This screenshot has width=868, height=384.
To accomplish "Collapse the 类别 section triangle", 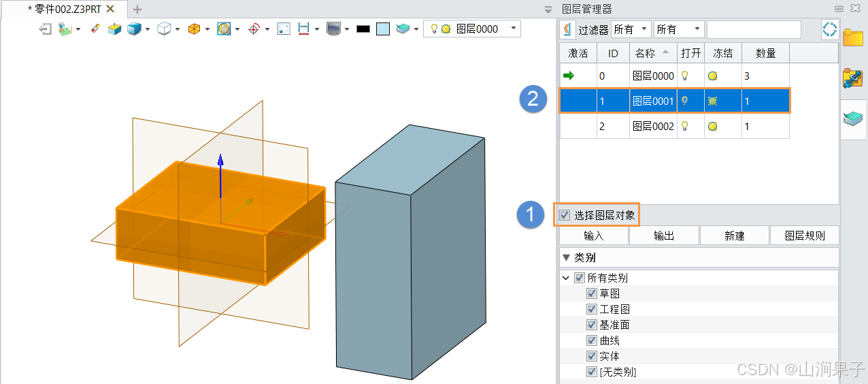I will pos(566,257).
